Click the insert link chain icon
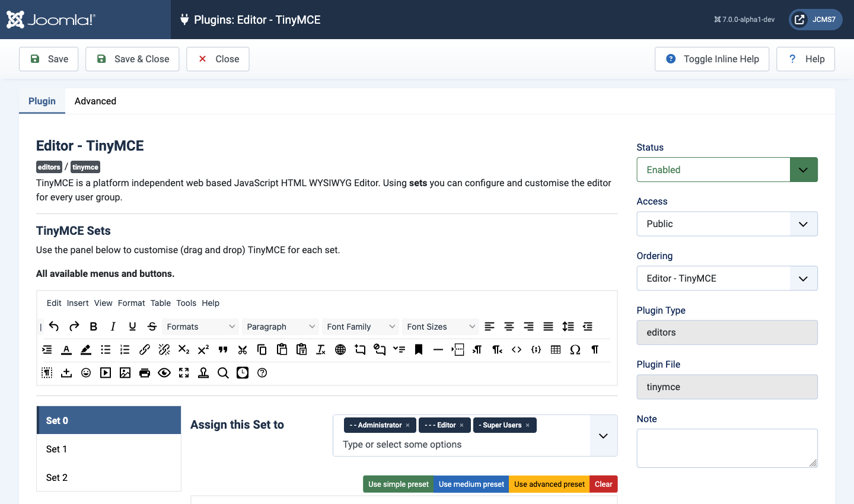Image resolution: width=854 pixels, height=504 pixels. coord(145,349)
